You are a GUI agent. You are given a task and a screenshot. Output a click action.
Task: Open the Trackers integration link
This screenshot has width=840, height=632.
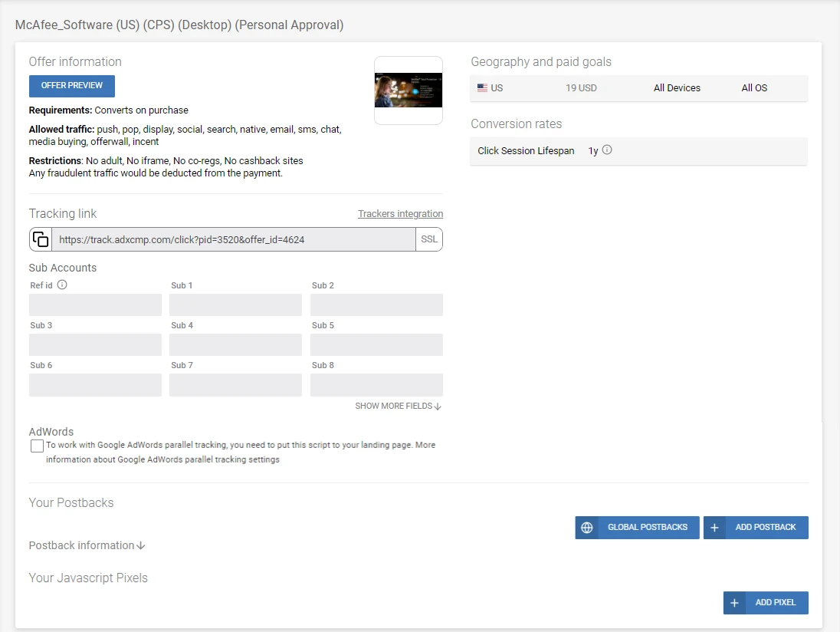pyautogui.click(x=400, y=214)
